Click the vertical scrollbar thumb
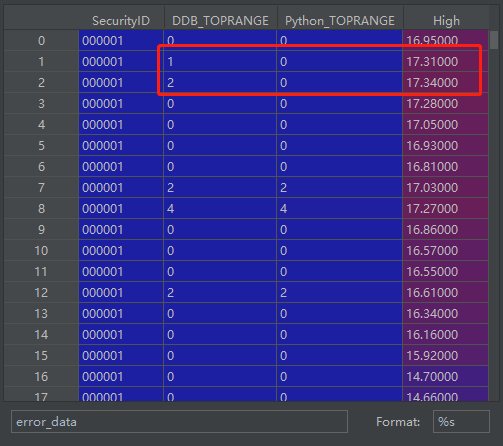503x446 pixels. 494,40
